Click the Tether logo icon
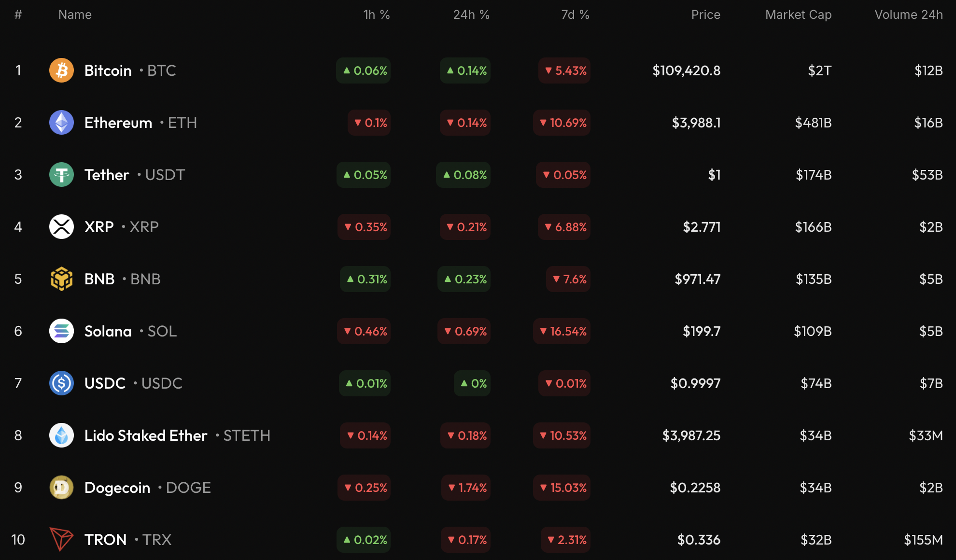The image size is (956, 560). pos(61,175)
